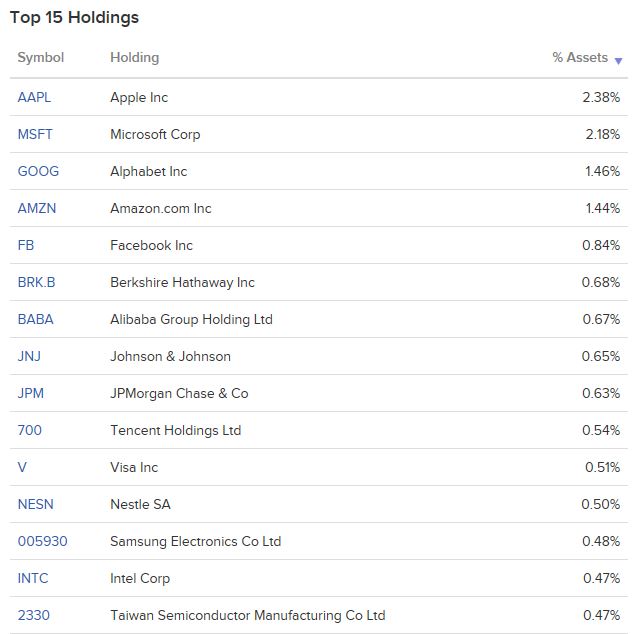Click the BRK.B ticker link
The height and width of the screenshot is (634, 641).
(x=36, y=282)
